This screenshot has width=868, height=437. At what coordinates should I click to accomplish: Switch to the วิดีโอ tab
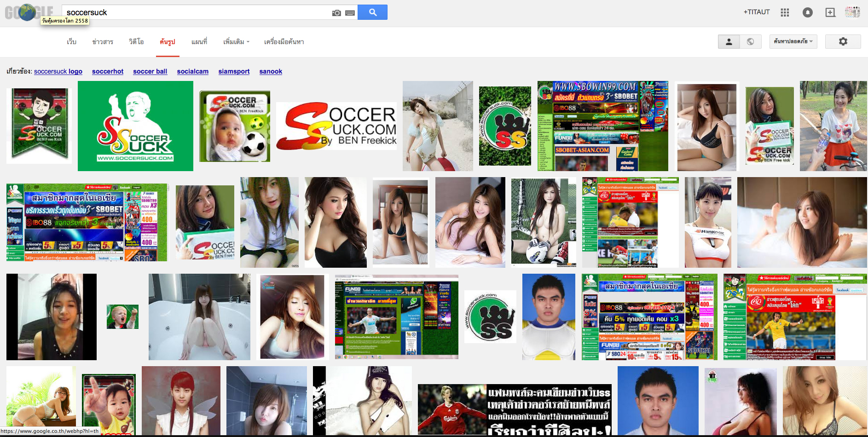136,42
